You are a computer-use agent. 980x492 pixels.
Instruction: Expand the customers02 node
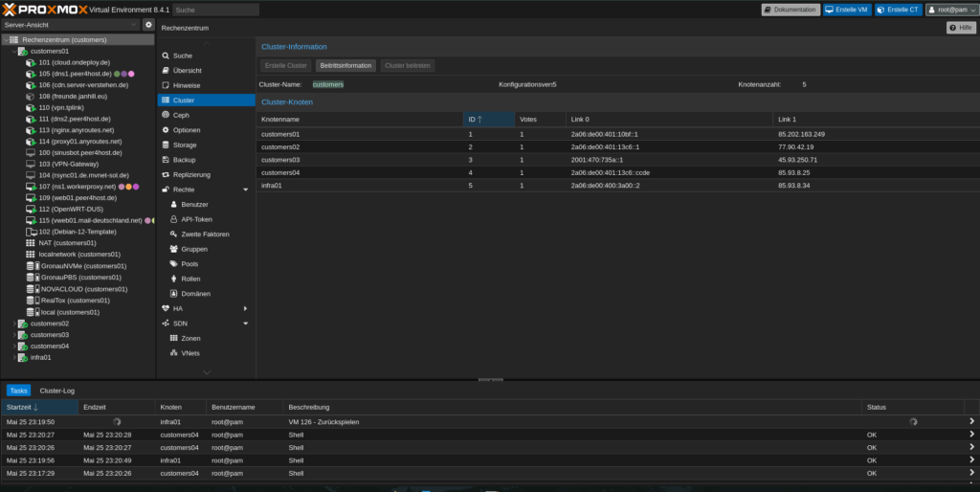[13, 324]
